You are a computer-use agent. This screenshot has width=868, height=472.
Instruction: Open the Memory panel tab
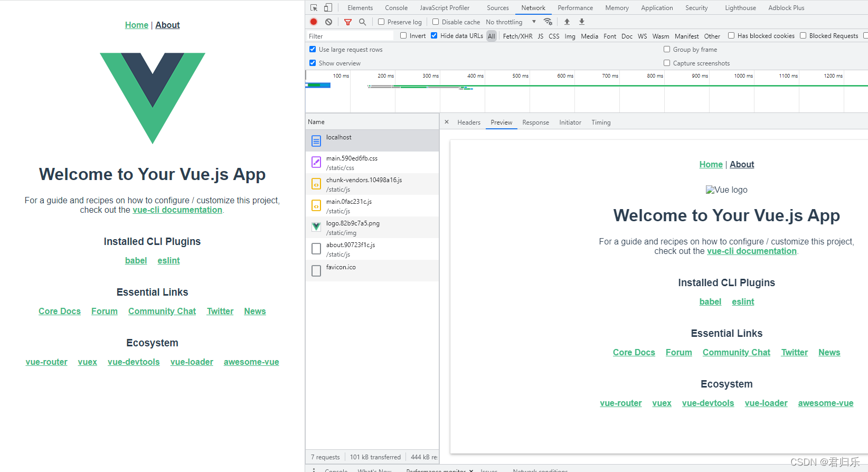617,8
